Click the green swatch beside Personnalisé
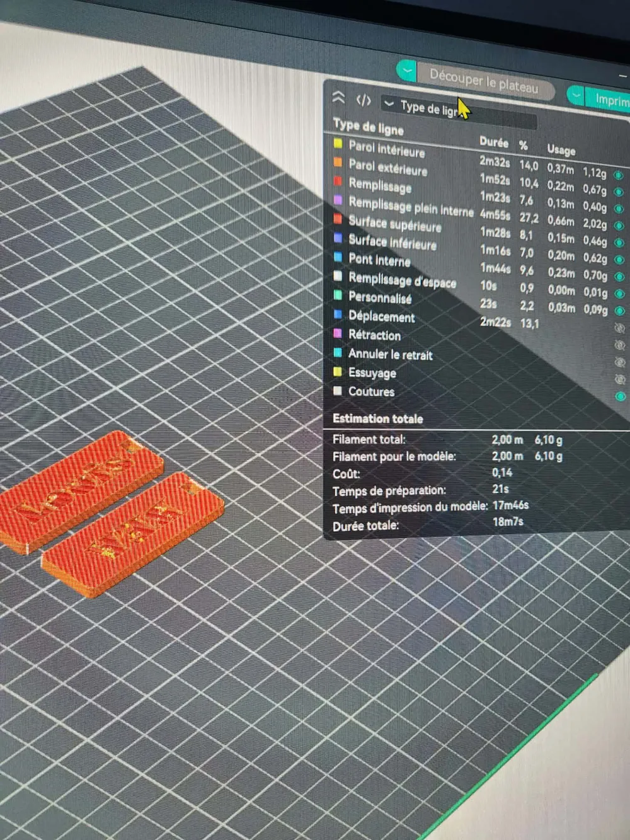The height and width of the screenshot is (840, 630). 338,294
